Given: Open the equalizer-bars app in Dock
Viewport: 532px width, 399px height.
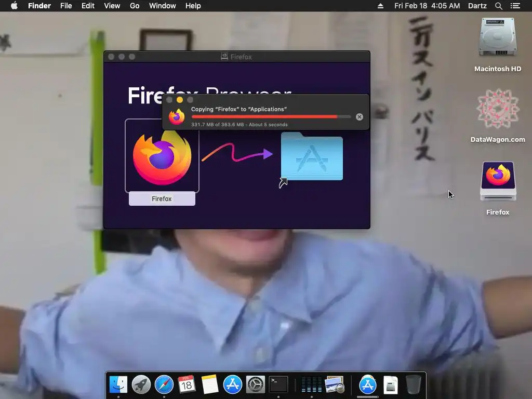Looking at the screenshot, I should pos(312,385).
